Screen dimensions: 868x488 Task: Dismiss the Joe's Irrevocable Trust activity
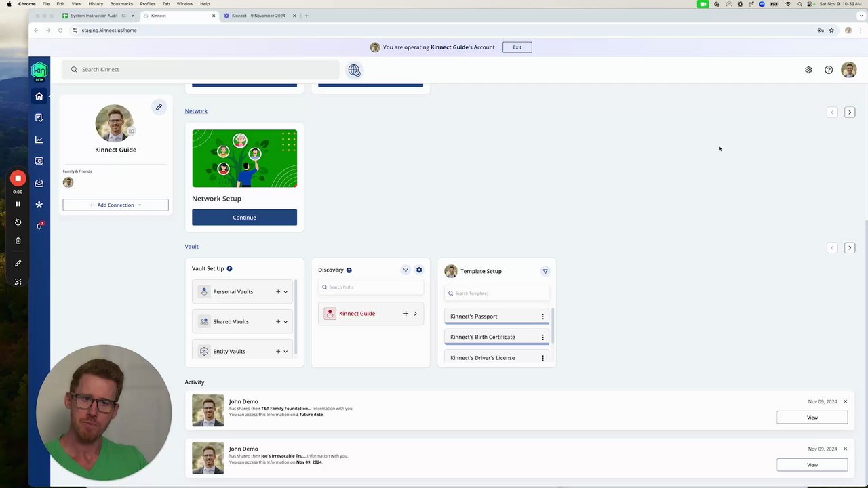coord(845,449)
